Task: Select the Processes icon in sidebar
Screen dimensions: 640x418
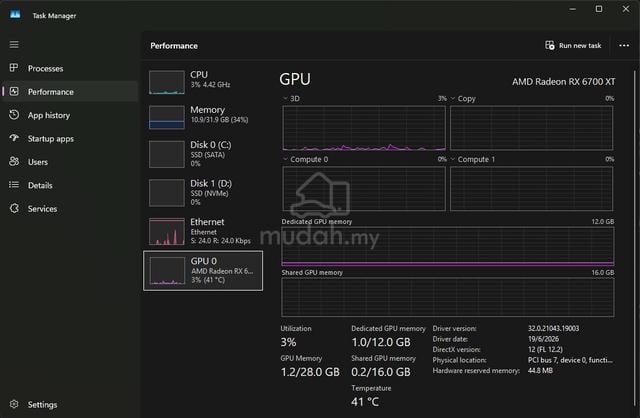Action: (14, 68)
